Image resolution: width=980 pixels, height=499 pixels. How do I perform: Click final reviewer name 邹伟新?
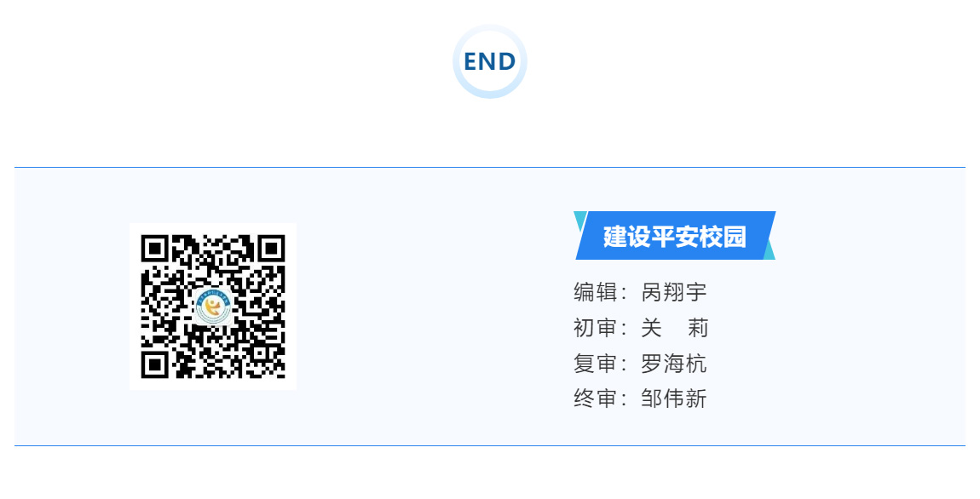(674, 399)
